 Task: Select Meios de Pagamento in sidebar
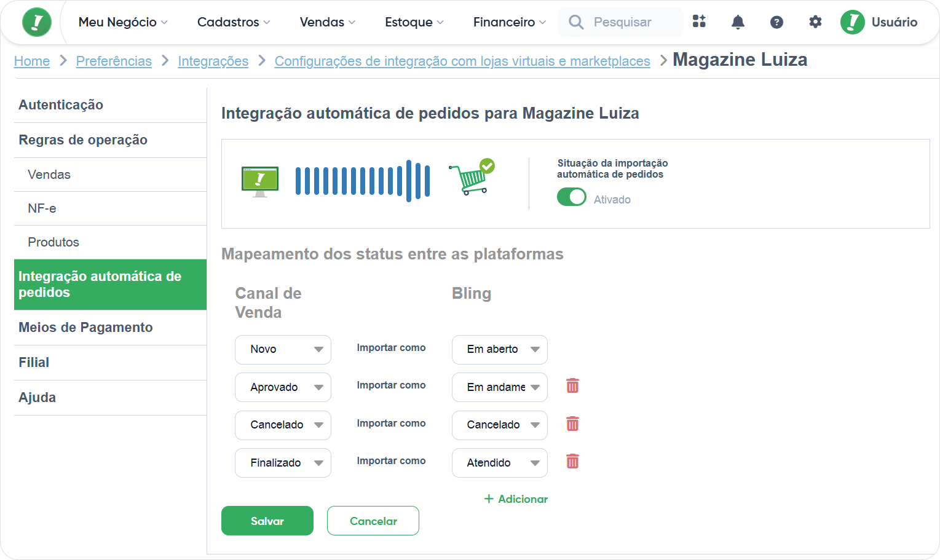[111, 328]
